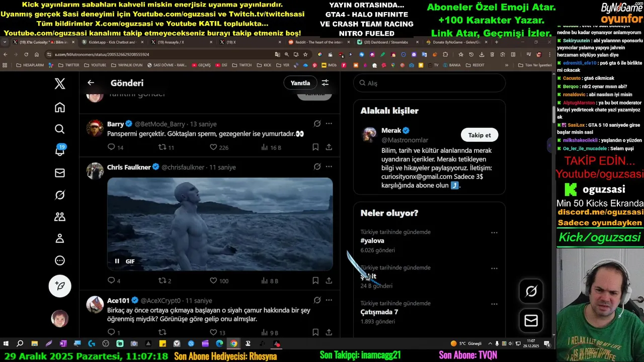The image size is (644, 362).
Task: Open Çatışmada 7 trending topic
Action: (x=379, y=312)
